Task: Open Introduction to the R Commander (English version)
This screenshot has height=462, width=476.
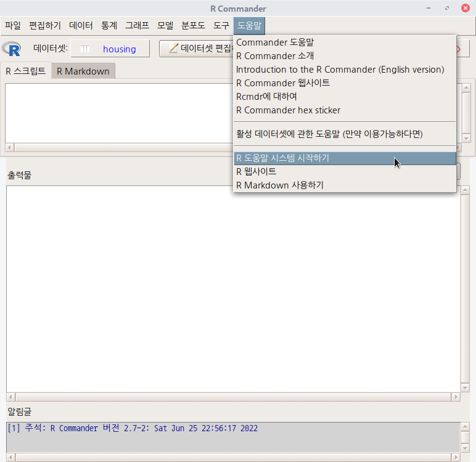Action: click(x=345, y=70)
